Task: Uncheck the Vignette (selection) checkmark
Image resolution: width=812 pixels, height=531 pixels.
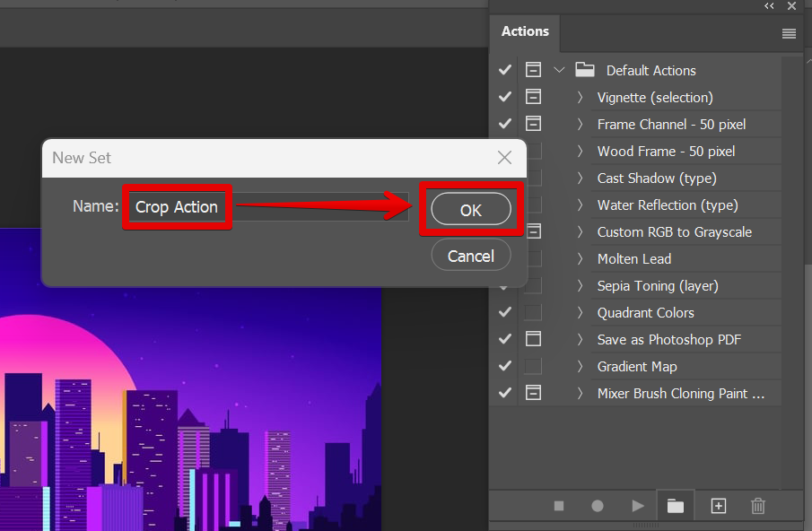Action: (x=505, y=97)
